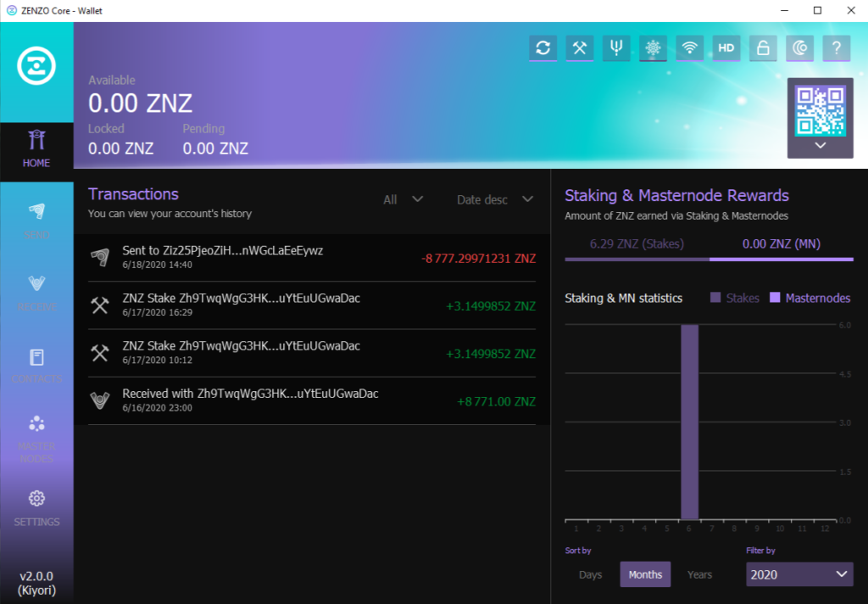Viewport: 868px width, 604px height.
Task: Expand the QR code panel chevron
Action: [x=821, y=145]
